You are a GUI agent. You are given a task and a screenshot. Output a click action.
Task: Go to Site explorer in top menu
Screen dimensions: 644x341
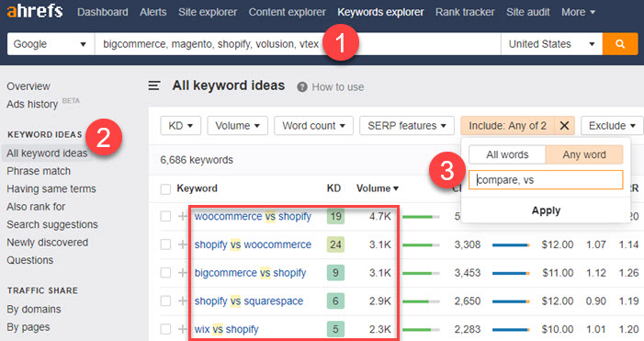pos(208,12)
